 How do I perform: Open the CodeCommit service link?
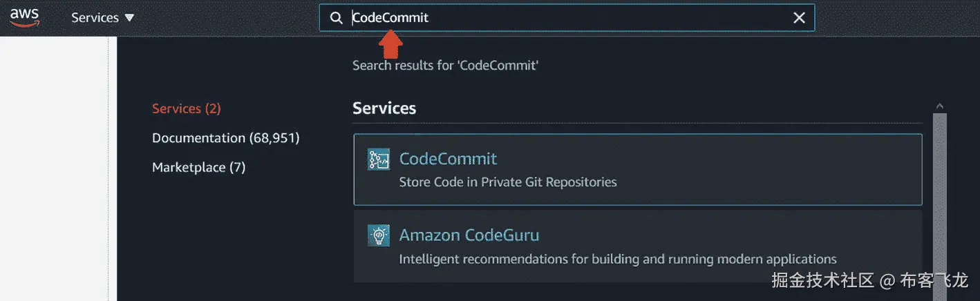[448, 159]
